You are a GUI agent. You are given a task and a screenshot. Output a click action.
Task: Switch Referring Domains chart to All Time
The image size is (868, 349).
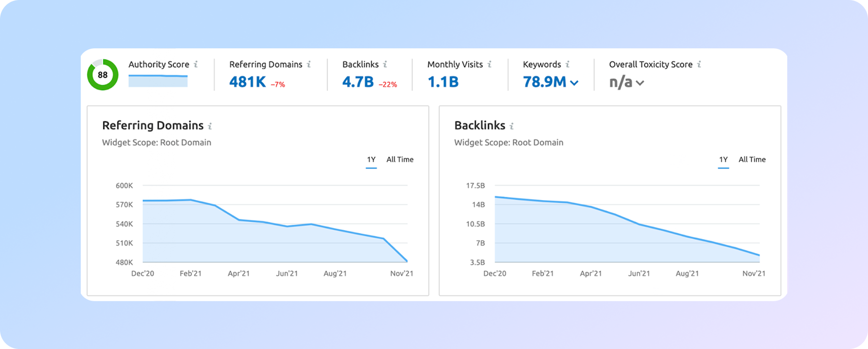point(399,160)
